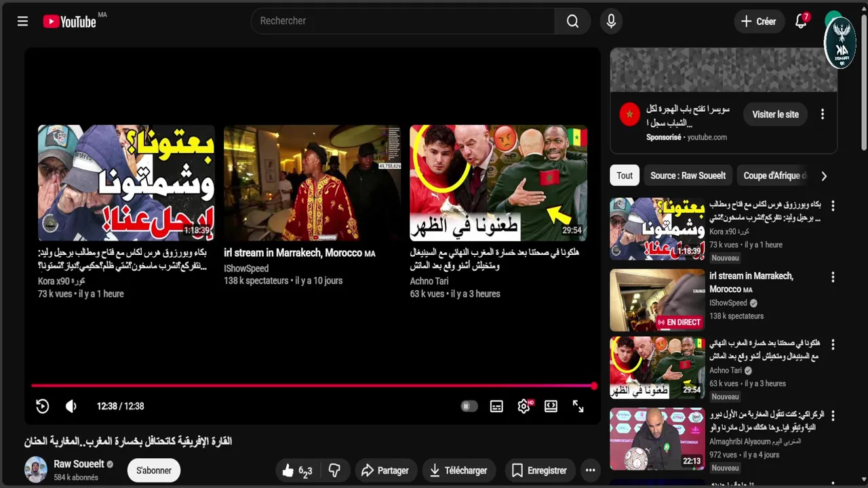The width and height of the screenshot is (868, 488).
Task: Open end-screen title irl stream in Marrakech
Action: (299, 253)
